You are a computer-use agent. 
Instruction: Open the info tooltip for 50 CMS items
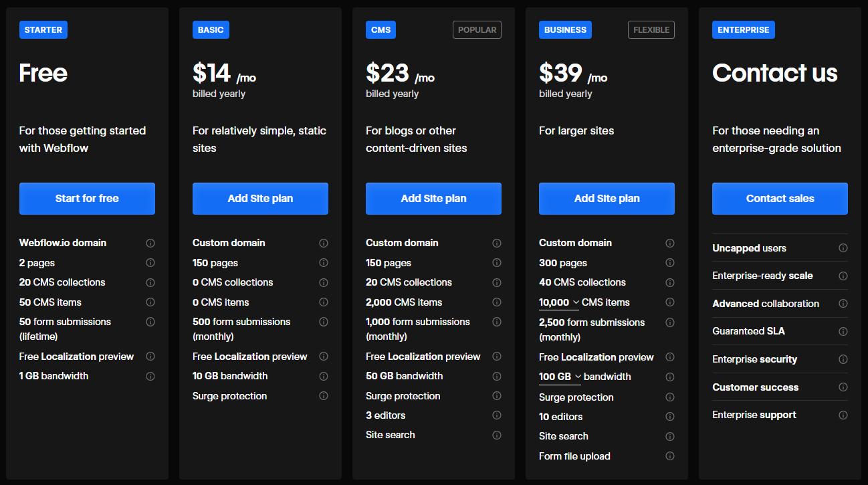click(150, 302)
